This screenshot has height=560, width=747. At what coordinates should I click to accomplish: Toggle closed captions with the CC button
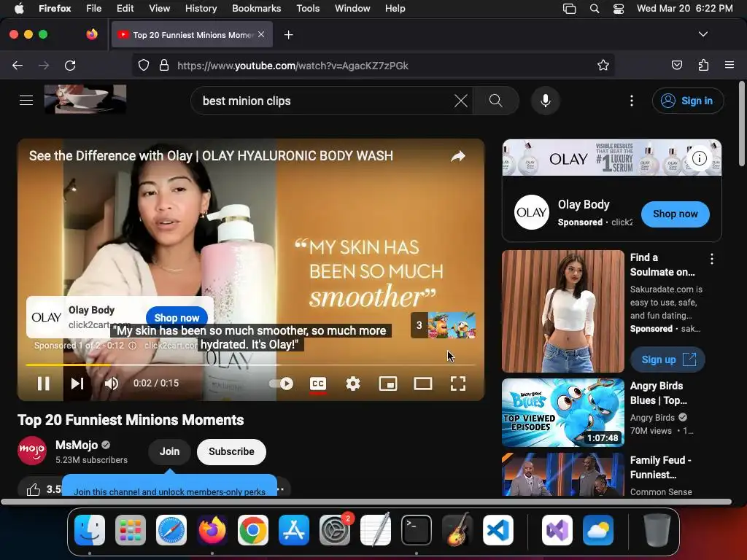(318, 384)
